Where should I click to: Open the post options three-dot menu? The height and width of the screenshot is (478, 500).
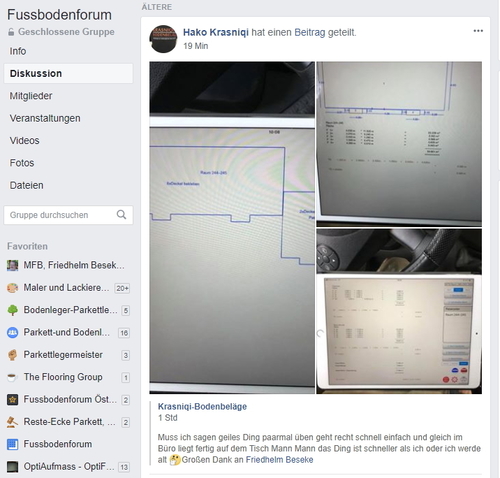(x=478, y=31)
